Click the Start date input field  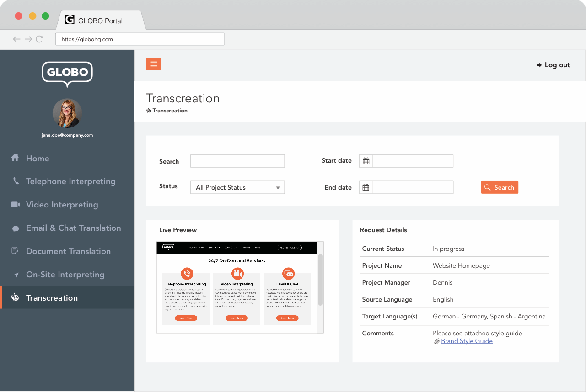[x=413, y=161]
